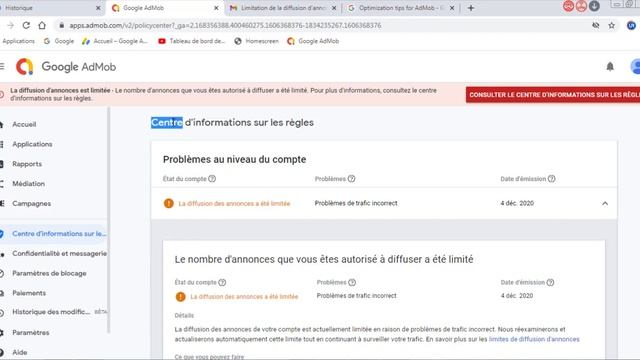Open the notifications bell in AdMob
The image size is (640, 360).
tap(610, 67)
